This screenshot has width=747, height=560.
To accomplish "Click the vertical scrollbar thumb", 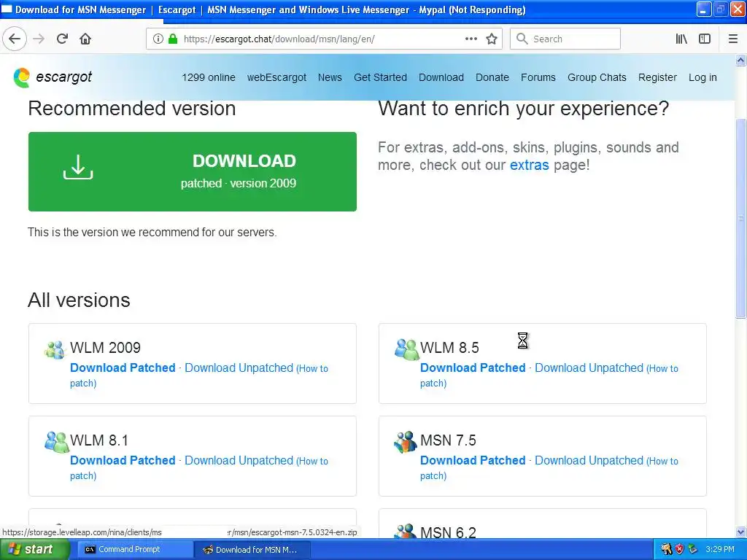I will [740, 218].
